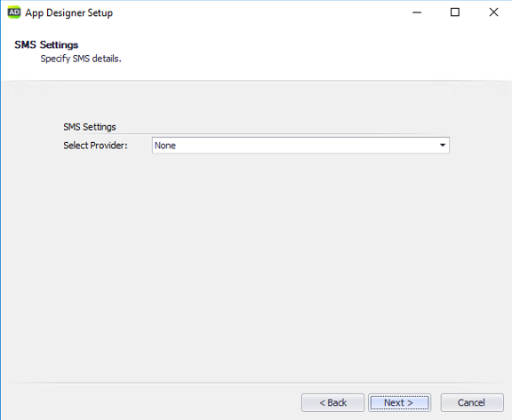Select the None value in provider field

(165, 146)
